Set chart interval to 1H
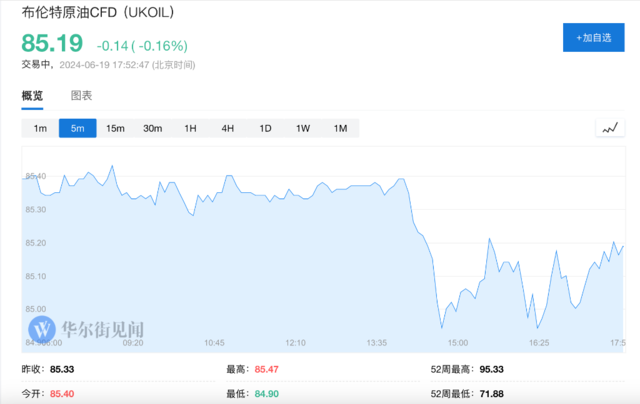The height and width of the screenshot is (404, 640). point(190,128)
